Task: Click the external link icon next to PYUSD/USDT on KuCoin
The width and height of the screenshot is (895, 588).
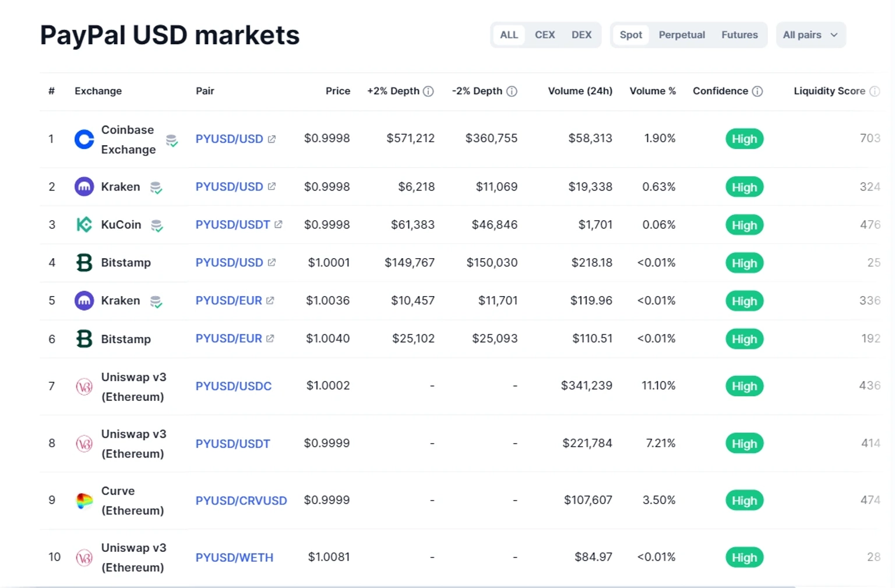Action: pyautogui.click(x=279, y=224)
